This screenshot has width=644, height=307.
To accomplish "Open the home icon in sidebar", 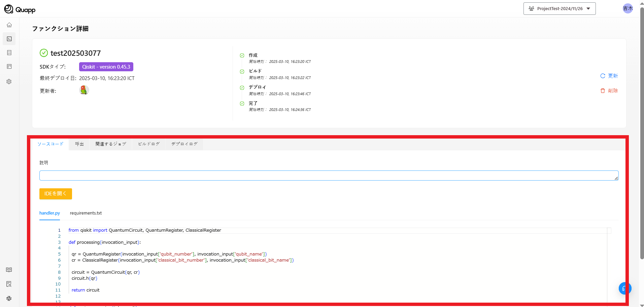I will point(9,25).
